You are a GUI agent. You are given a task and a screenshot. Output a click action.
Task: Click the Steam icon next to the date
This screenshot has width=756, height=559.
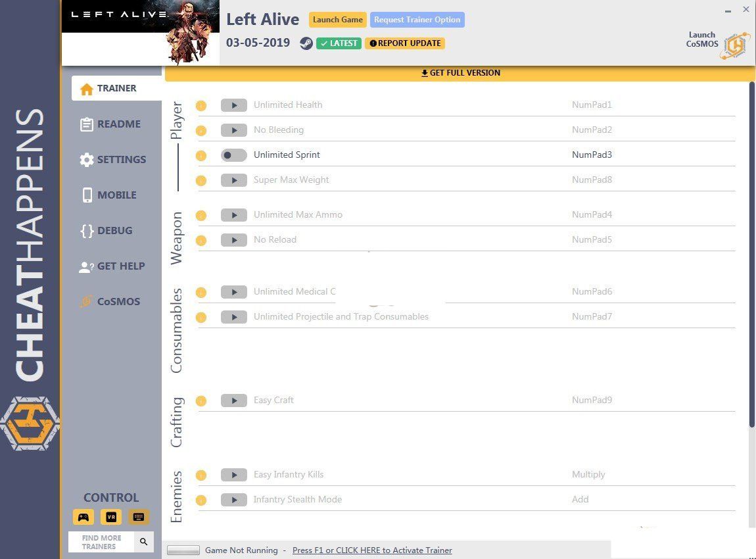tap(306, 43)
